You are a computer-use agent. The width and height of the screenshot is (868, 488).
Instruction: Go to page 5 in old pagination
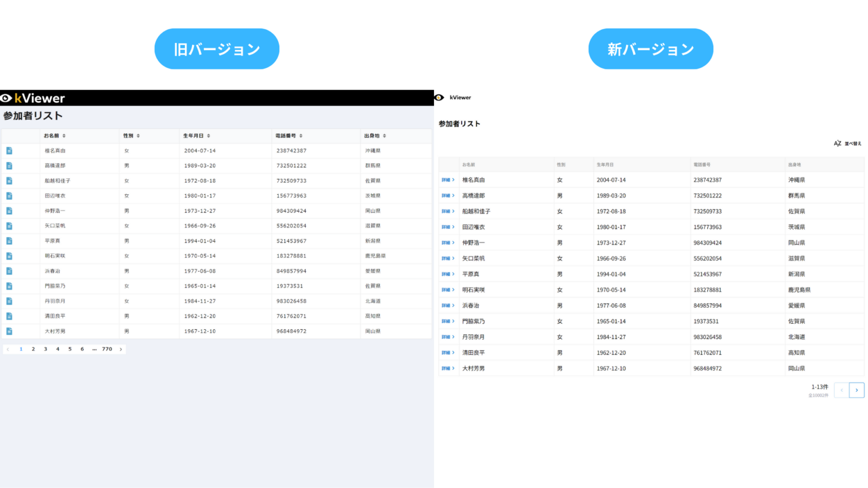click(70, 349)
